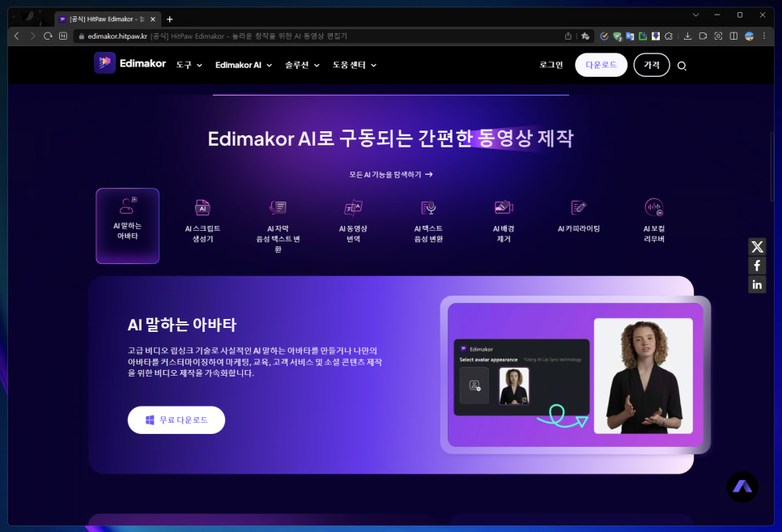782x532 pixels.
Task: Select the AI 말하는 아바타 feature card
Action: 128,226
